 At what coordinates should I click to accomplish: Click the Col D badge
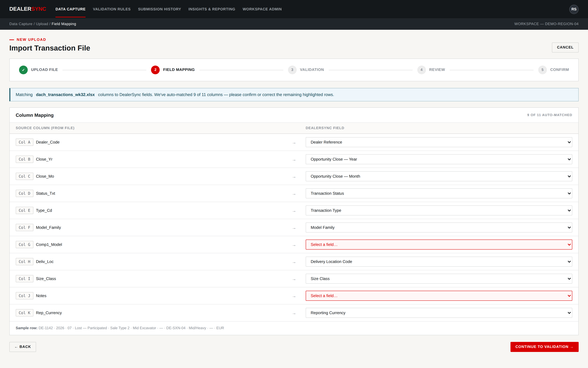[x=25, y=193]
